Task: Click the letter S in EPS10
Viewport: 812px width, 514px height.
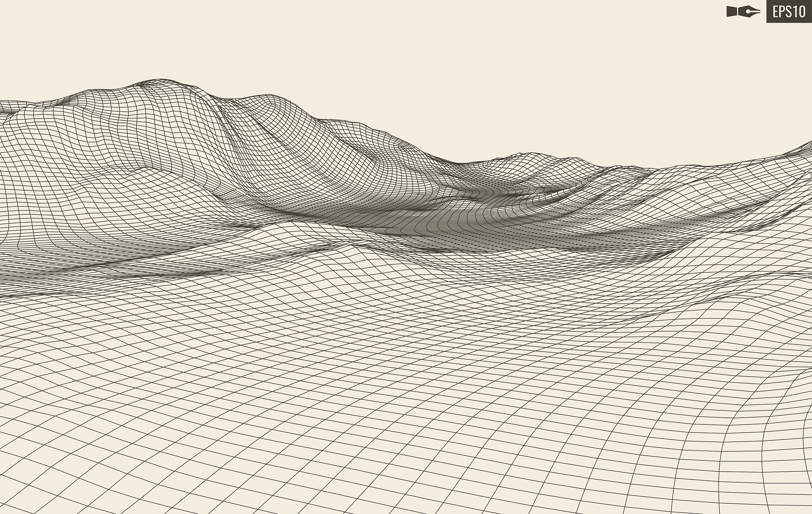Action: tap(789, 12)
